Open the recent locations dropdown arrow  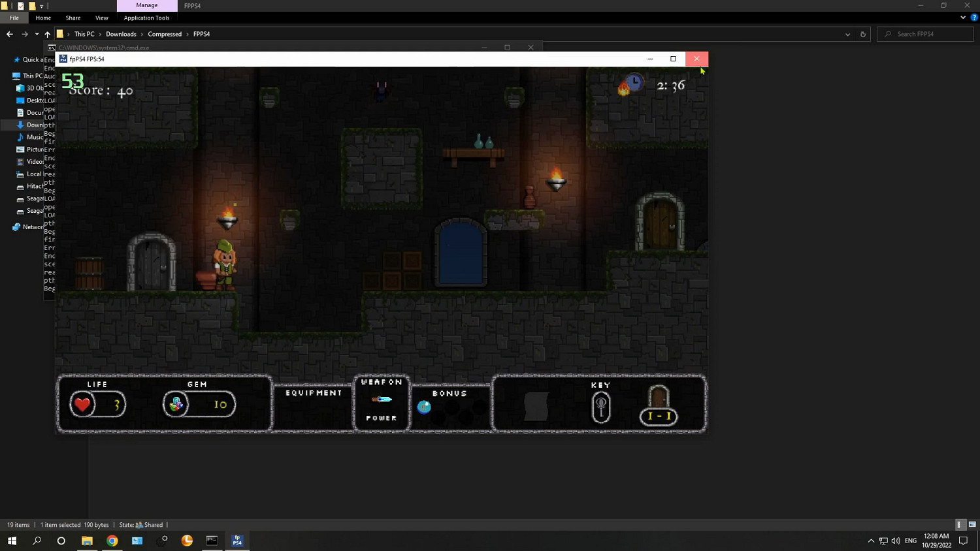[x=37, y=34]
